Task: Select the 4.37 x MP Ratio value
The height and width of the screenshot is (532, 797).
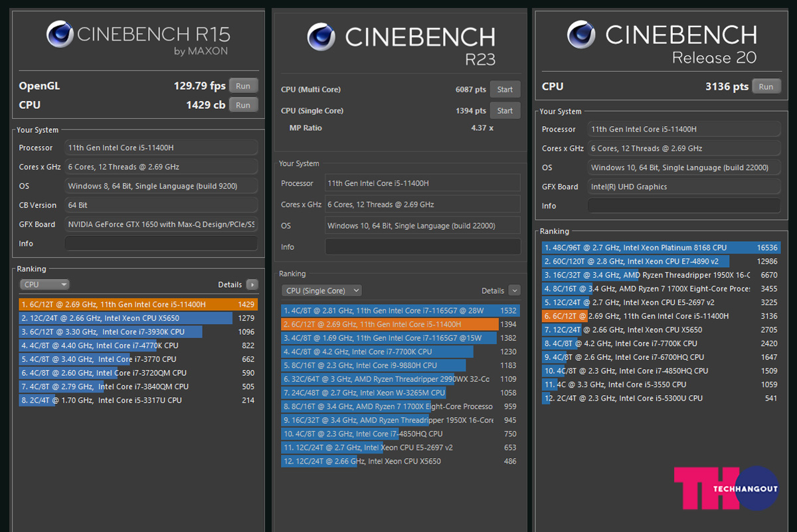Action: [482, 128]
